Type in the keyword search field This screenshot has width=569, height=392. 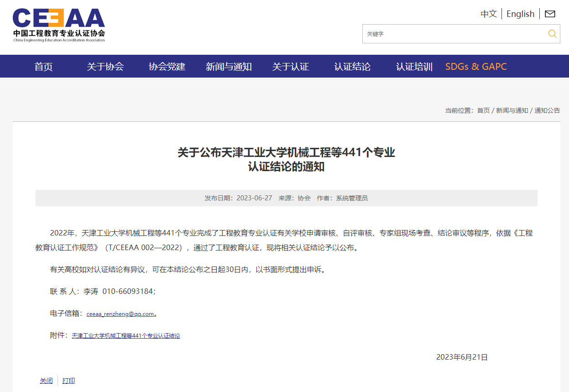click(452, 34)
